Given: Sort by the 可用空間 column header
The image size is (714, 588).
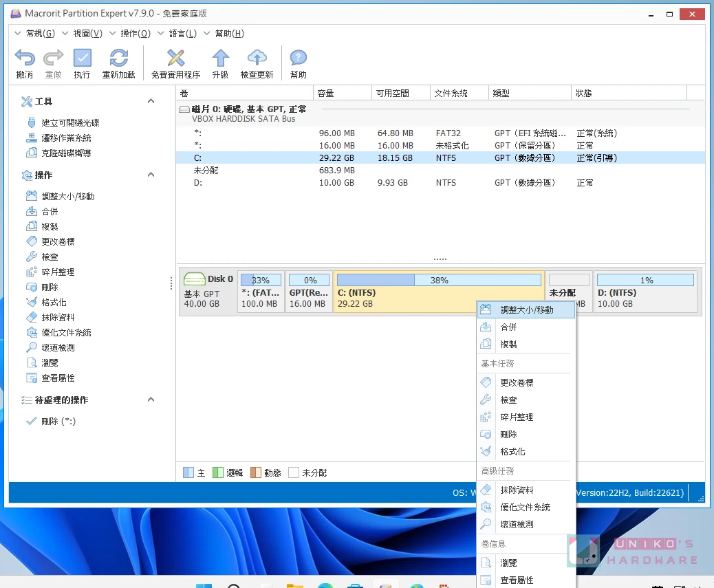Looking at the screenshot, I should coord(401,94).
